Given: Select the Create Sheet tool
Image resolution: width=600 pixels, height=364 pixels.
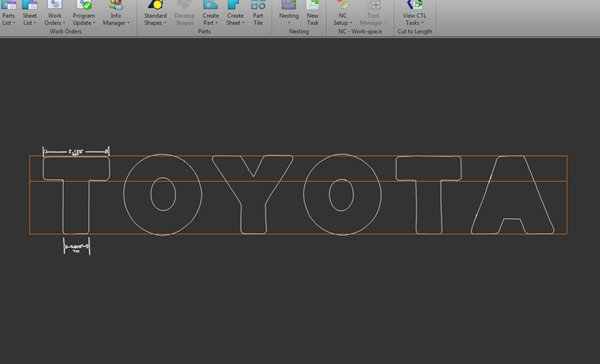Looking at the screenshot, I should click(x=235, y=13).
